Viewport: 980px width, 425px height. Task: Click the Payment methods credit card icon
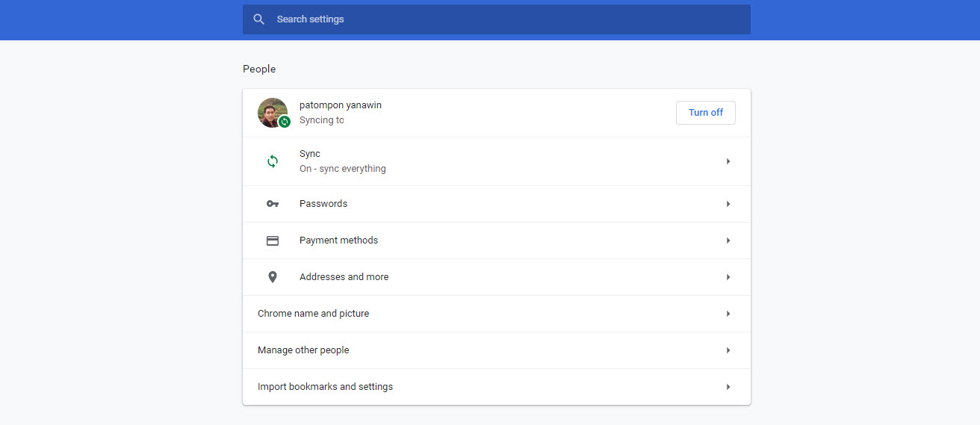273,241
